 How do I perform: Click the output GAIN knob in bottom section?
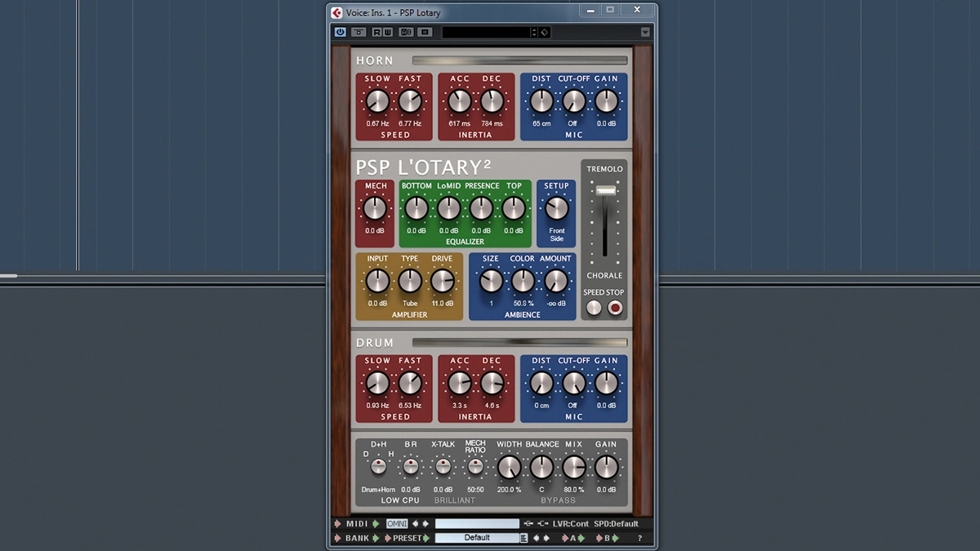click(x=606, y=467)
